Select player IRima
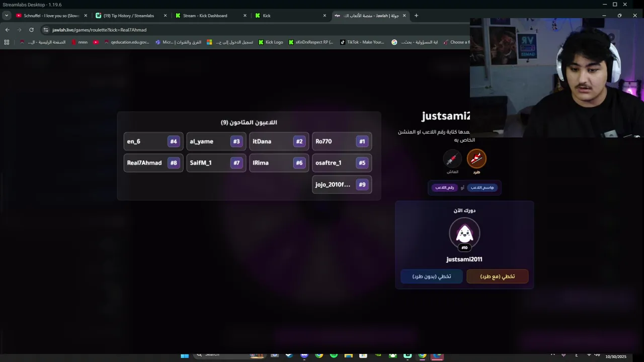644x362 pixels. click(279, 163)
